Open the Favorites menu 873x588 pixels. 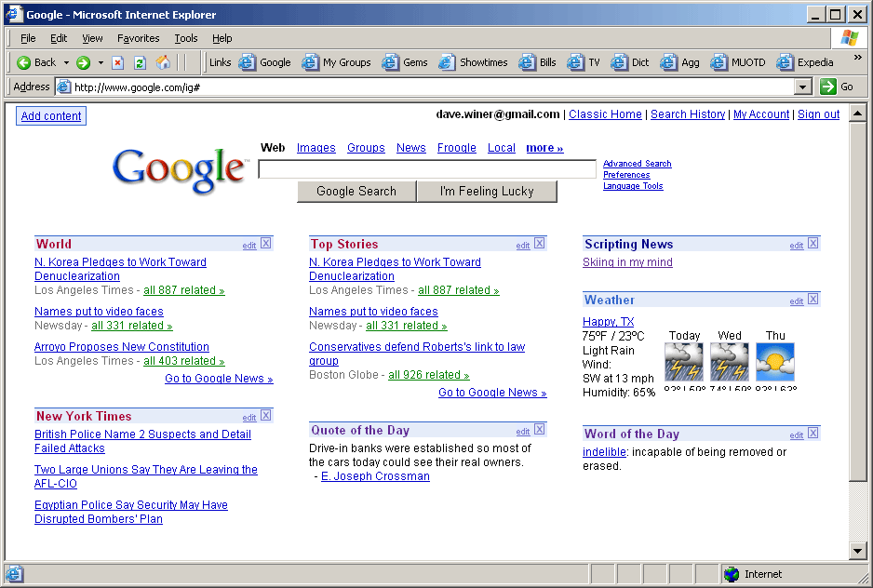(x=138, y=38)
